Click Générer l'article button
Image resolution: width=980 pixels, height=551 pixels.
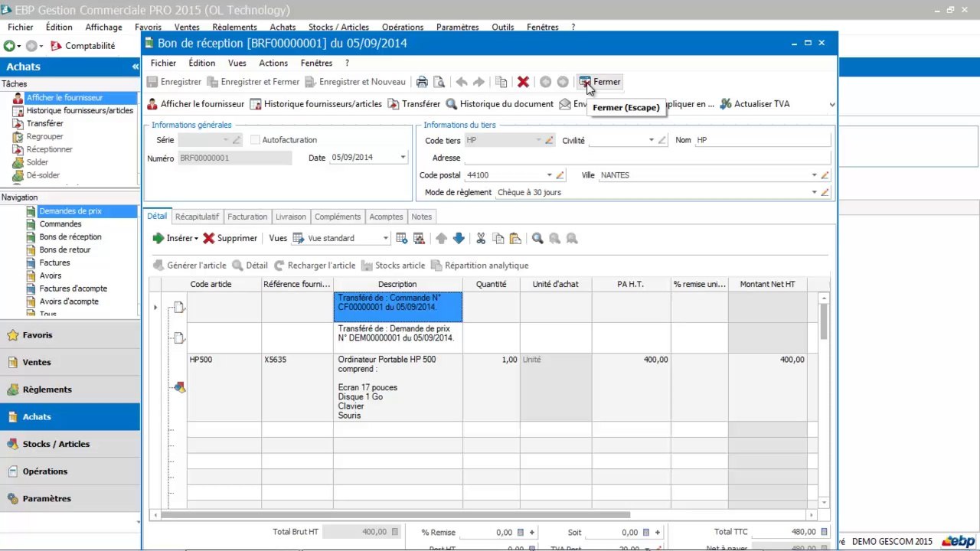pyautogui.click(x=190, y=266)
